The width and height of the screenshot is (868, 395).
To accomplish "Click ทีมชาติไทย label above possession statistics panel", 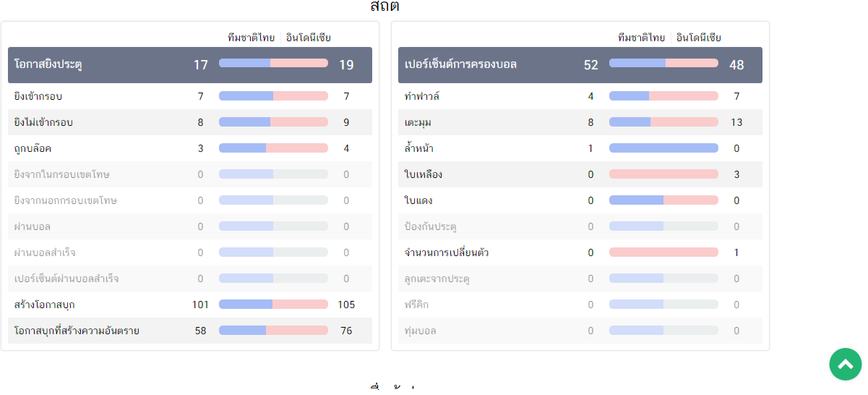I will 641,38.
